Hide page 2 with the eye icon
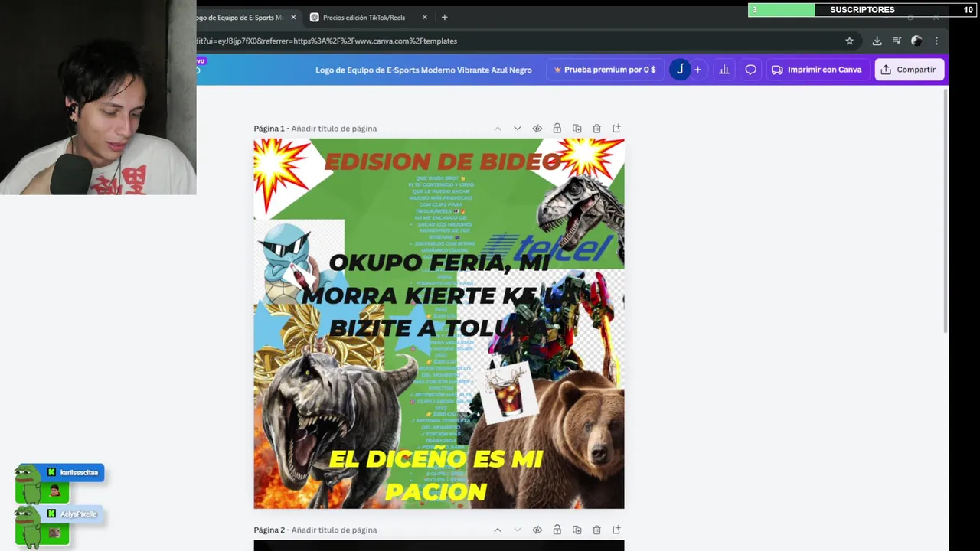The image size is (980, 551). [x=537, y=530]
